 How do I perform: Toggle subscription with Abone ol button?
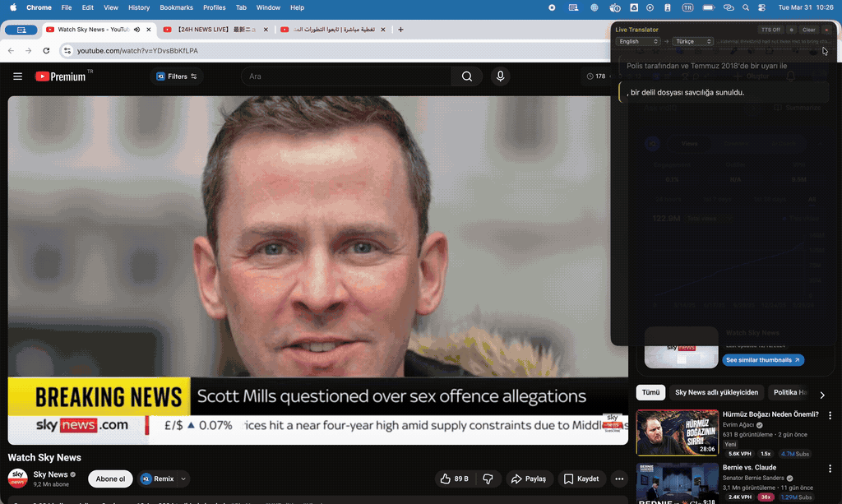[x=110, y=479]
